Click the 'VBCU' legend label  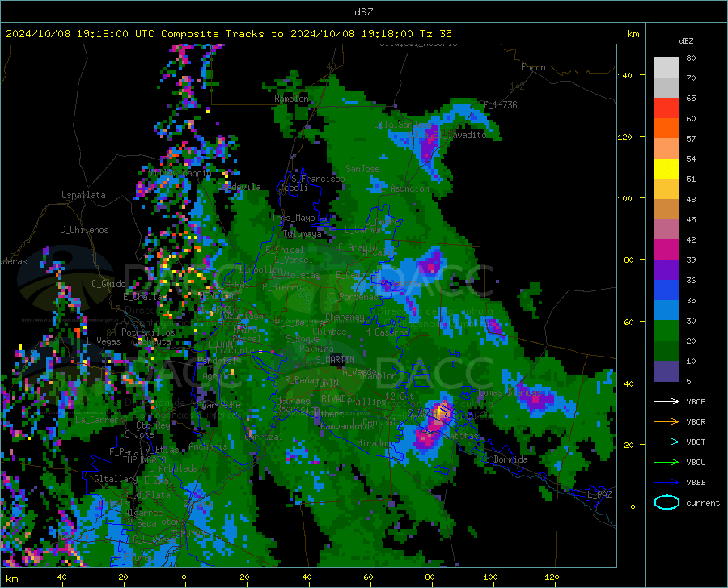pyautogui.click(x=696, y=463)
